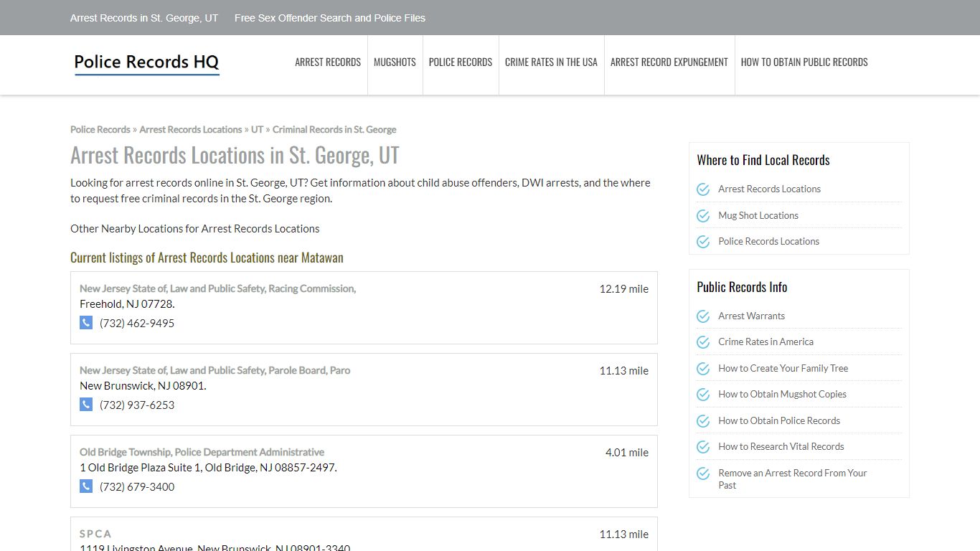Open Arrest Records Locations sidebar link
980x551 pixels.
[769, 189]
